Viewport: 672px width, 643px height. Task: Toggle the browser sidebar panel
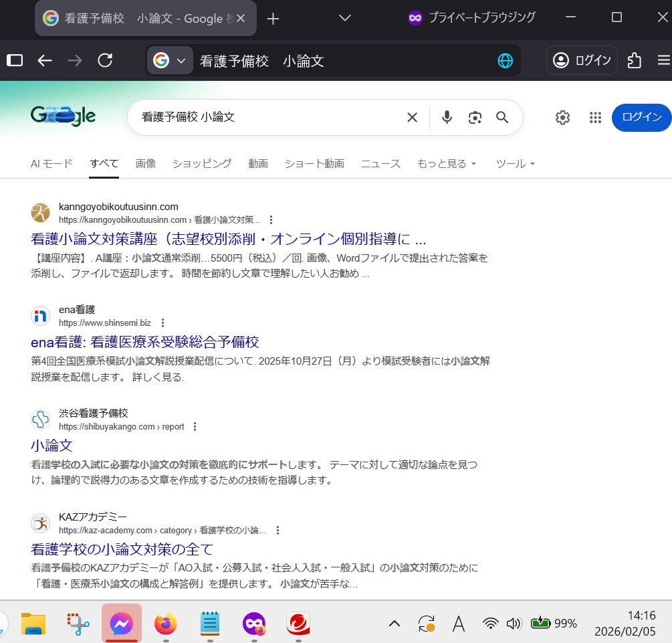(x=15, y=61)
